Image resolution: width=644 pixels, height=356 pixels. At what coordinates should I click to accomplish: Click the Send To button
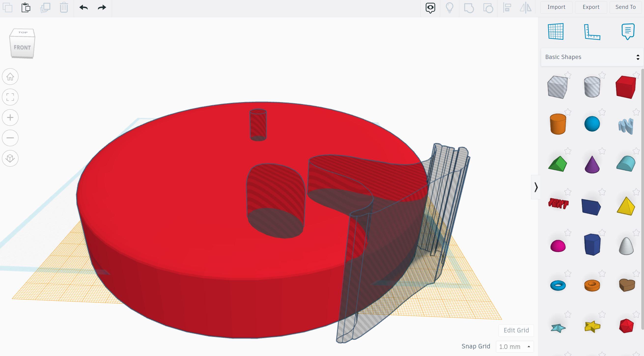(x=626, y=7)
